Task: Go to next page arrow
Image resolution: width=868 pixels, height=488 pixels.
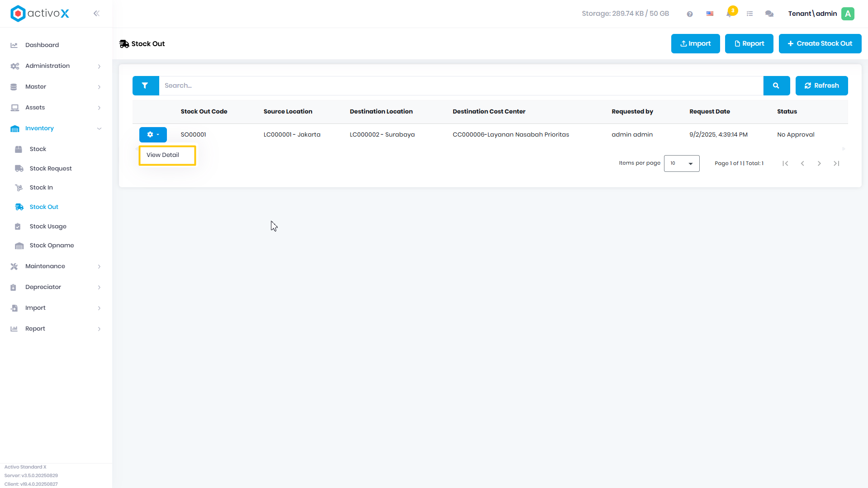Action: tap(819, 163)
